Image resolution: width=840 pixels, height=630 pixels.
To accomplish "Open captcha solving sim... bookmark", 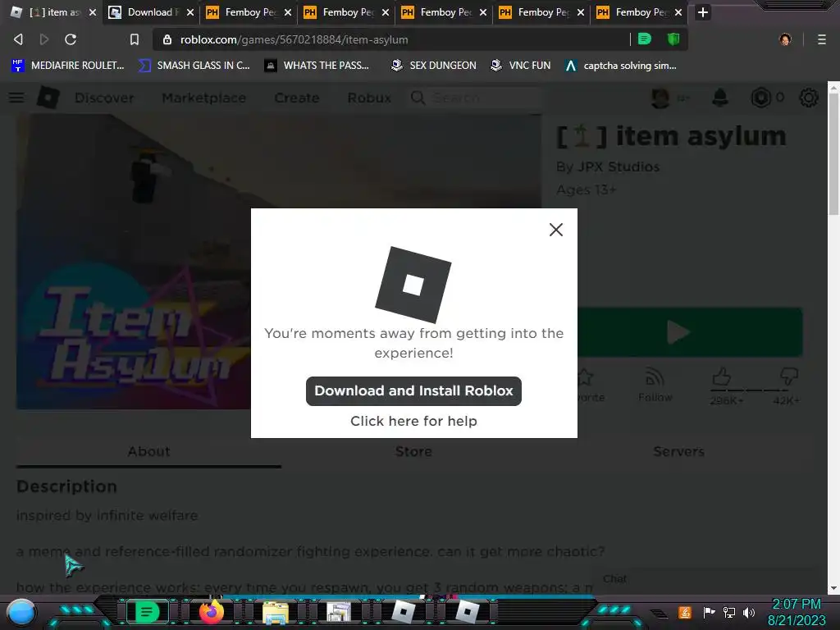I will tap(620, 66).
